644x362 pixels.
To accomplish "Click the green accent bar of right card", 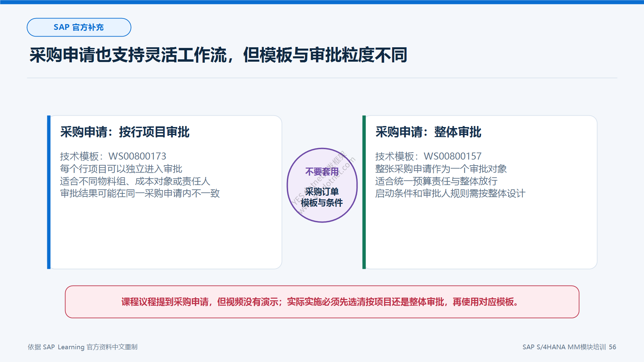I will pyautogui.click(x=364, y=192).
